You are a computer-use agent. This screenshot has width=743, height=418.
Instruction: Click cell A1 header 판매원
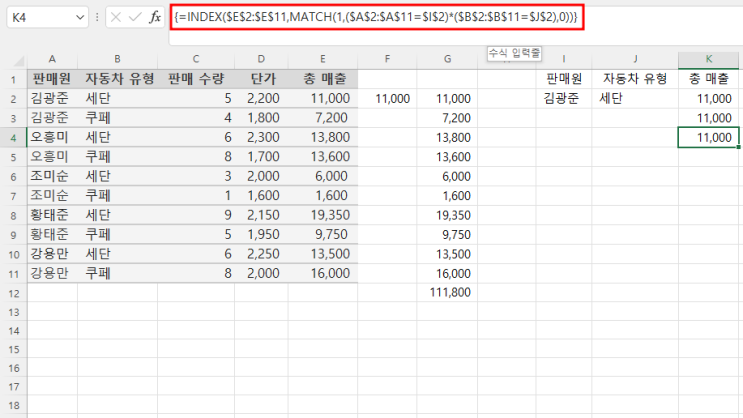pyautogui.click(x=52, y=79)
